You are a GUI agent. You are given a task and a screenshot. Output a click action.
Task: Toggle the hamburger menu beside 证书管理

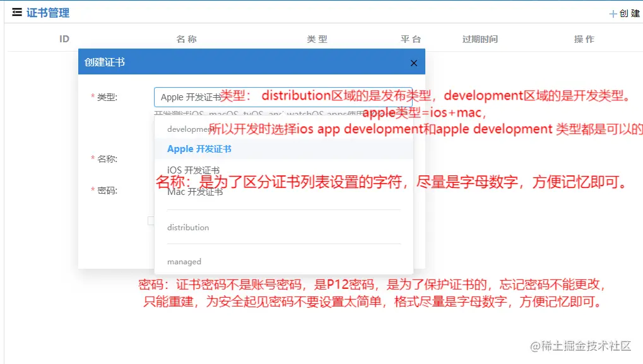click(17, 12)
